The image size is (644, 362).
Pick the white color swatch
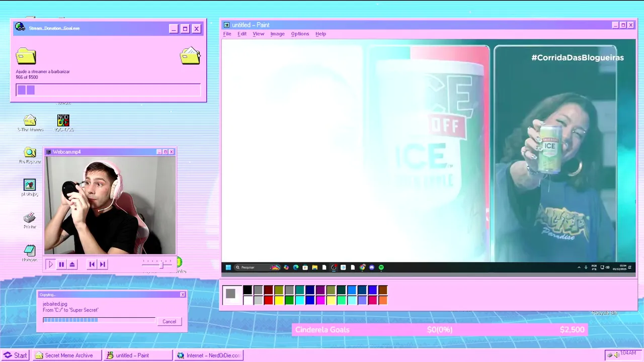pos(248,300)
